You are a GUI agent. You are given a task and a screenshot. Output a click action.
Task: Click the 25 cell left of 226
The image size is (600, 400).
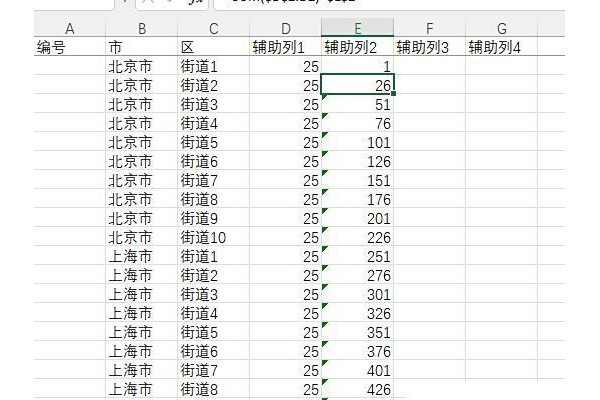(285, 237)
